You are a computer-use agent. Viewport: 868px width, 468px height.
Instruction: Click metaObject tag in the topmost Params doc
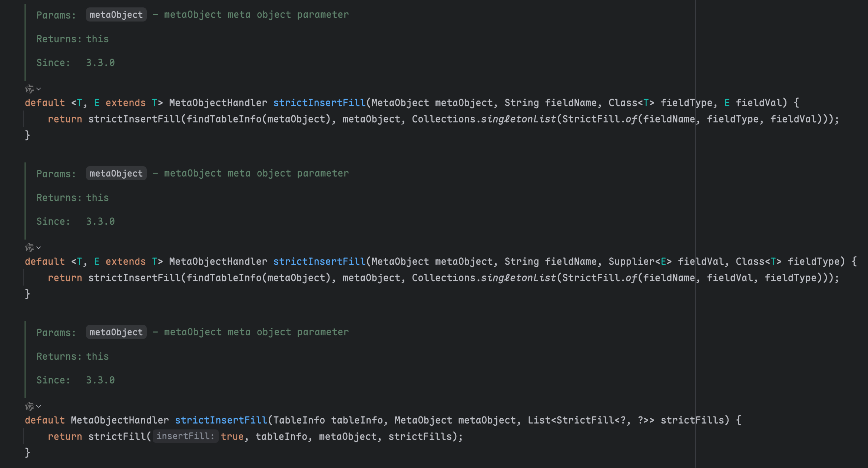(116, 15)
